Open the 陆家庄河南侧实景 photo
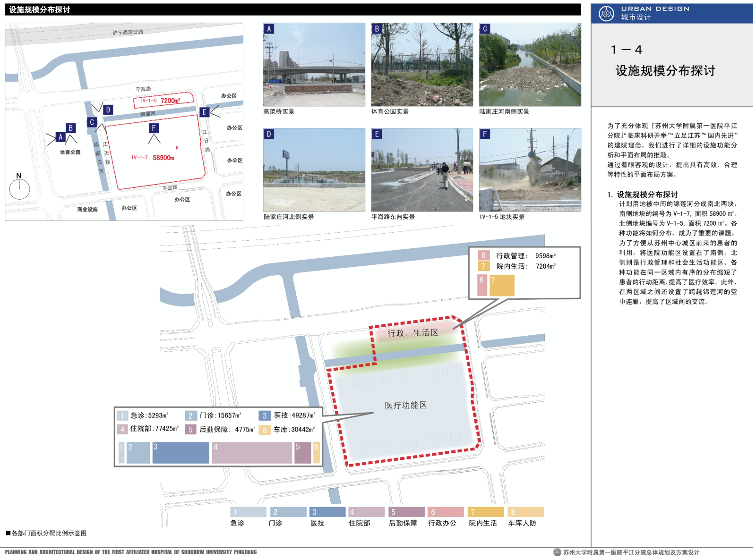Viewport: 756px width, 559px height. 530,65
